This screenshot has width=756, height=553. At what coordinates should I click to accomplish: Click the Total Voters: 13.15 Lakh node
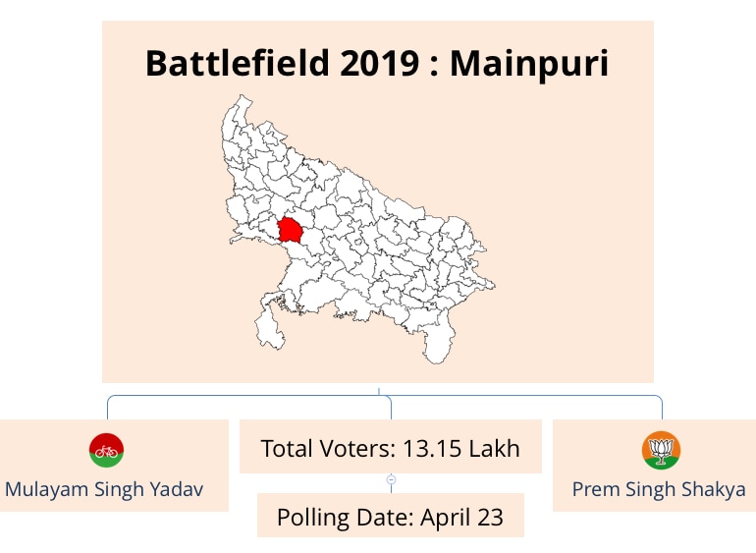point(390,449)
